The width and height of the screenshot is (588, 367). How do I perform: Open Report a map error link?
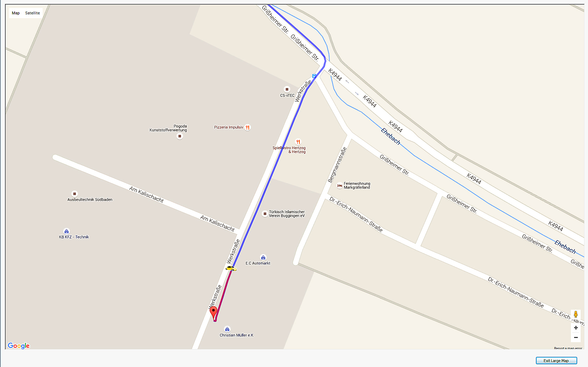[568, 348]
